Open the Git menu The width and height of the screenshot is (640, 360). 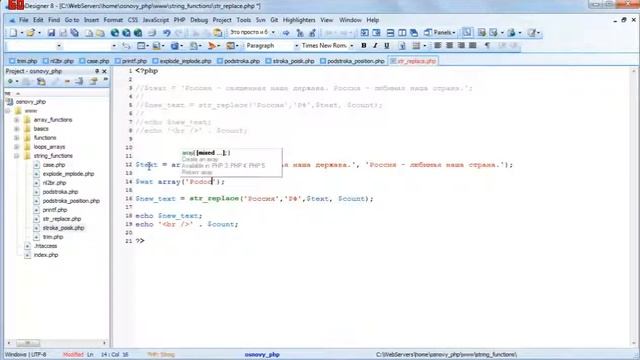coord(274,20)
